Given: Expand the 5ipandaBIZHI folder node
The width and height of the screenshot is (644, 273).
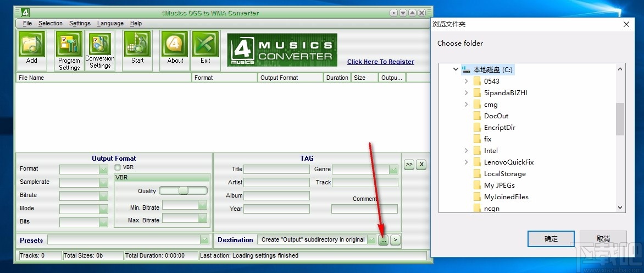Looking at the screenshot, I should click(466, 93).
